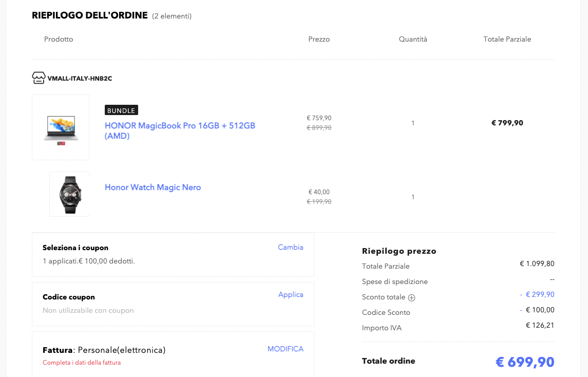Click Cambia to change coupon
The height and width of the screenshot is (377, 588).
click(291, 247)
